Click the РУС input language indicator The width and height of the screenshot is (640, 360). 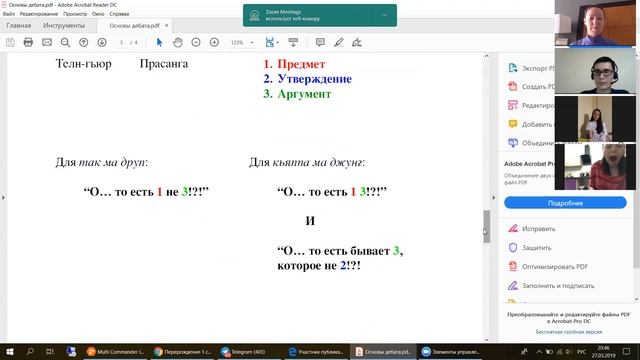pyautogui.click(x=582, y=351)
